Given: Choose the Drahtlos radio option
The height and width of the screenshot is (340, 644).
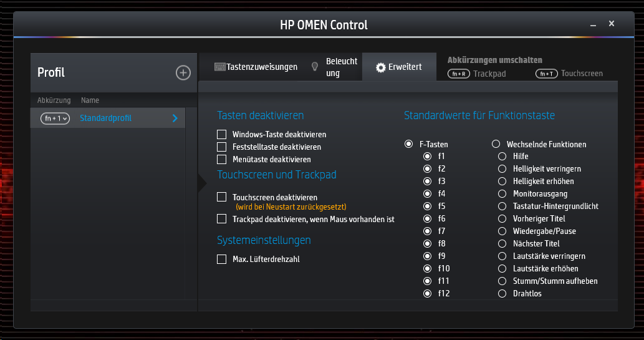Looking at the screenshot, I should pos(502,294).
